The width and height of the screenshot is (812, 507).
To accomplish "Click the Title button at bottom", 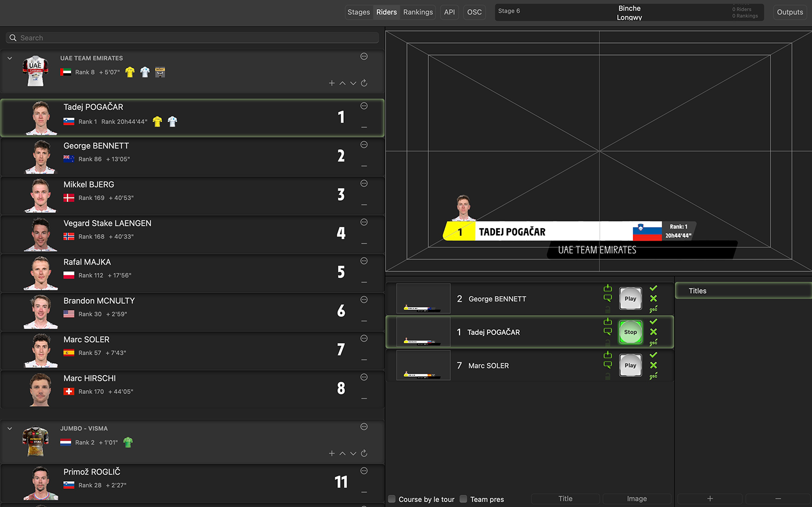I will coord(566,499).
